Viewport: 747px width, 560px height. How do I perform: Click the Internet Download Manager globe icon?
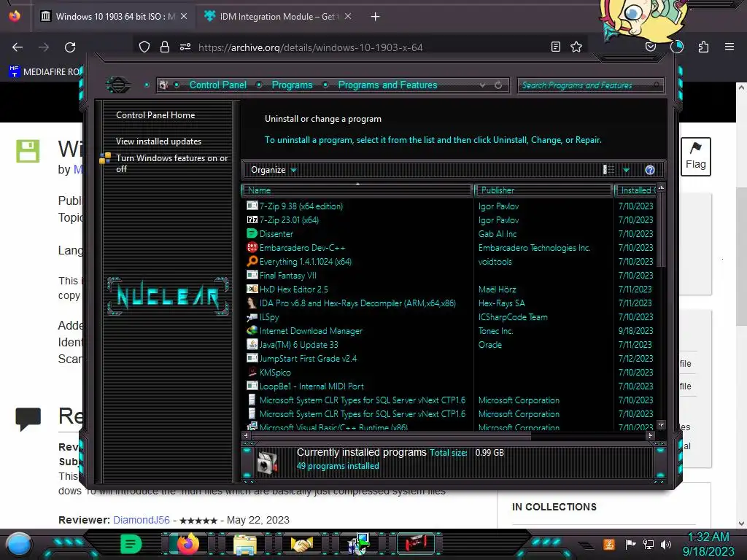pyautogui.click(x=252, y=330)
